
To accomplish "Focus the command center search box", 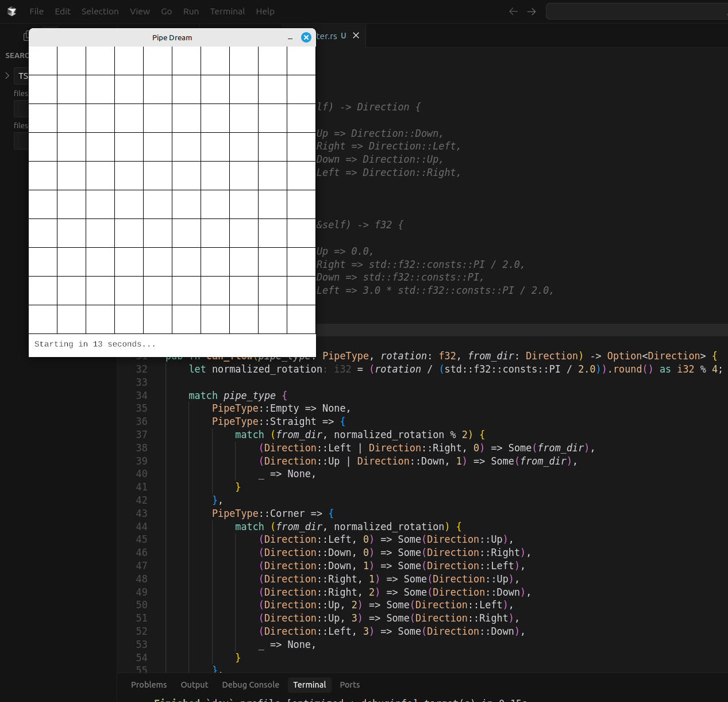I will coord(637,11).
